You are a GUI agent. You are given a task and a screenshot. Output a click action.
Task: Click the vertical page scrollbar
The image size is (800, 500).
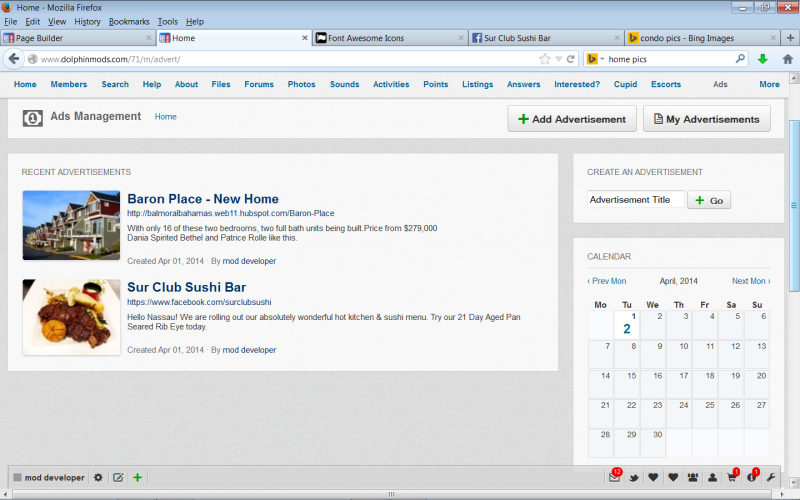point(794,205)
